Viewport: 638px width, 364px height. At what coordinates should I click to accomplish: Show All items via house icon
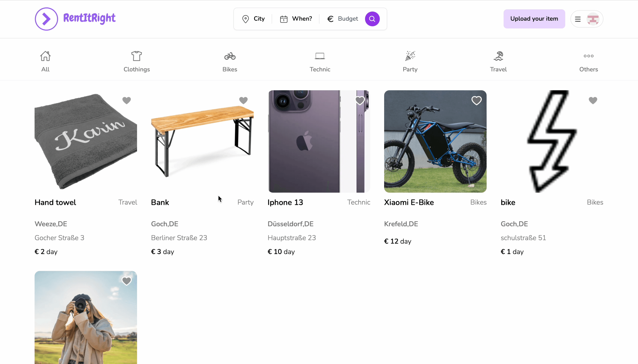(x=45, y=56)
